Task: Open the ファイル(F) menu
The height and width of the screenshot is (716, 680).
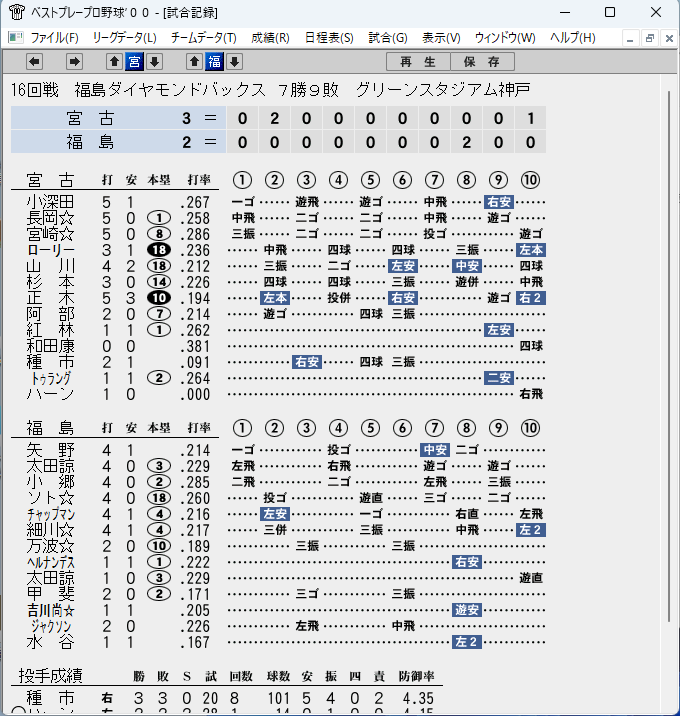Action: point(54,38)
